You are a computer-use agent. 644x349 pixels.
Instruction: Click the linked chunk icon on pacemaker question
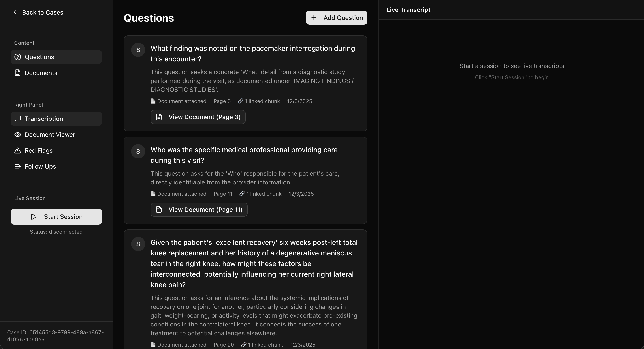241,101
